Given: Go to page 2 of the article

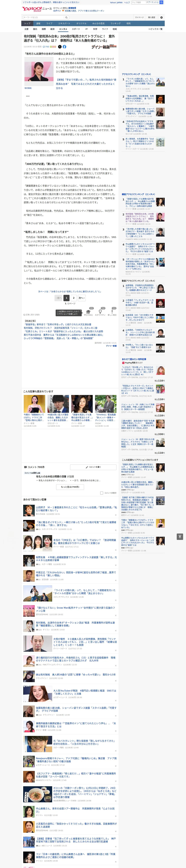Looking at the screenshot, I should (74, 298).
